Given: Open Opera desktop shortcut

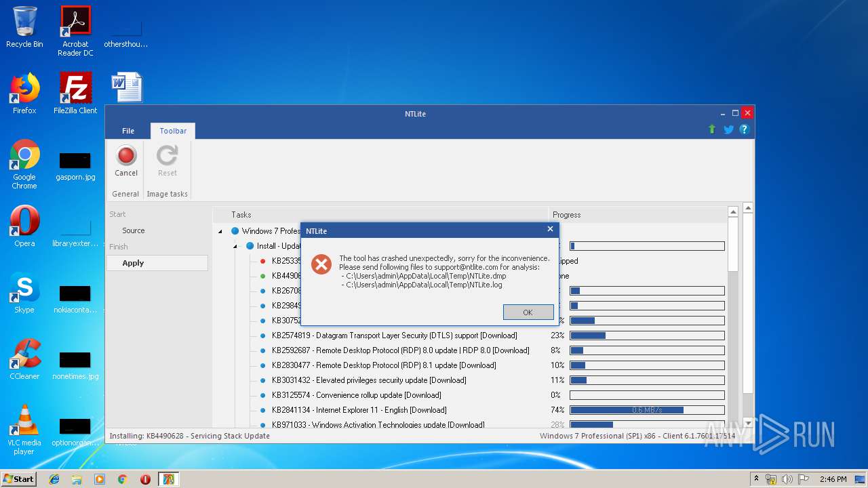Looking at the screenshot, I should [x=24, y=226].
